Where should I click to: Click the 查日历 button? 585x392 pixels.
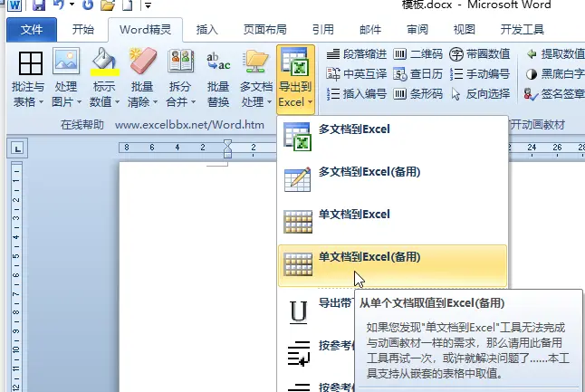point(417,74)
